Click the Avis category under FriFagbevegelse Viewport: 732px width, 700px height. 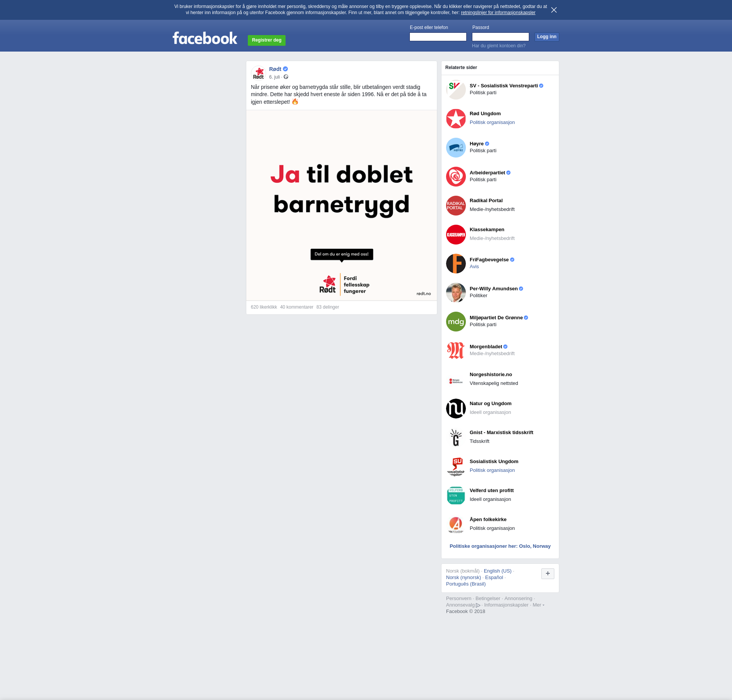474,267
